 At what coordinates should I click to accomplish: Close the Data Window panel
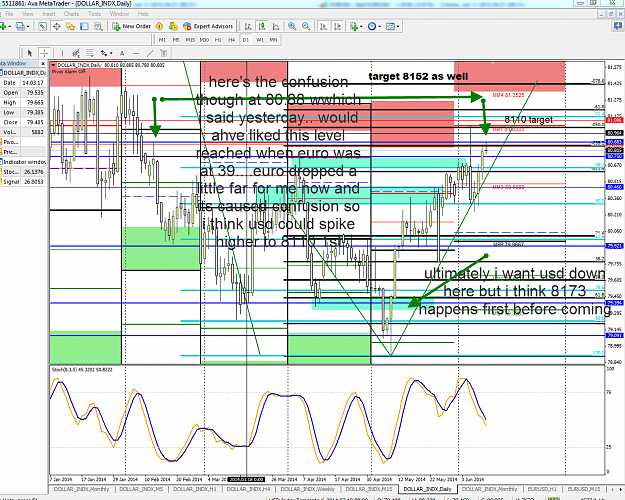[x=43, y=64]
